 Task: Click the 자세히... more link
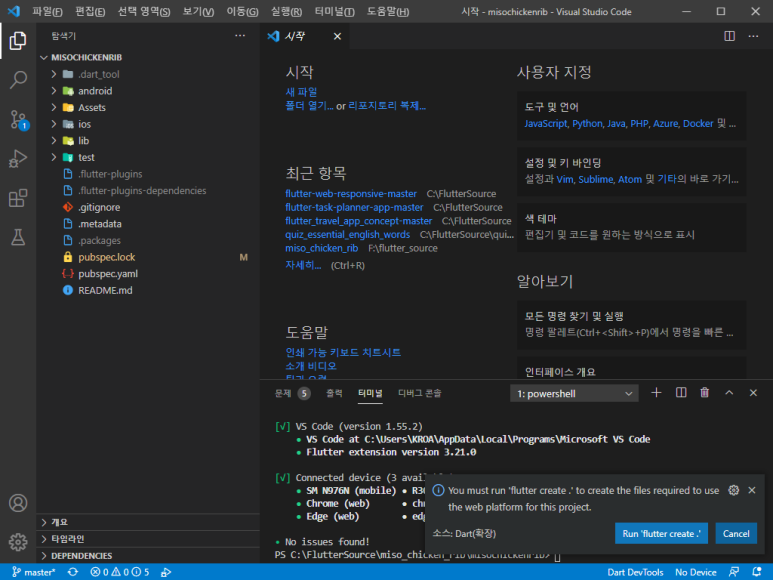(x=303, y=265)
